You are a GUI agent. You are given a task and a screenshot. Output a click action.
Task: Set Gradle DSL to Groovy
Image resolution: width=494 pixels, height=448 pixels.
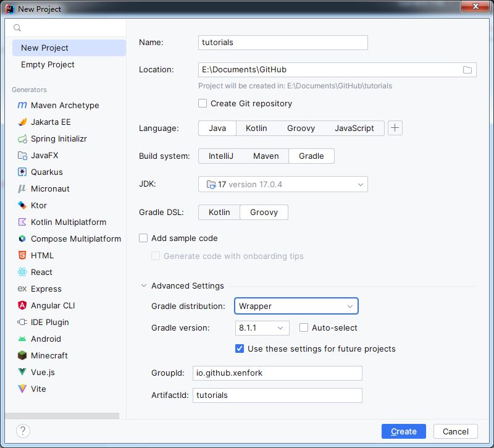click(x=264, y=212)
